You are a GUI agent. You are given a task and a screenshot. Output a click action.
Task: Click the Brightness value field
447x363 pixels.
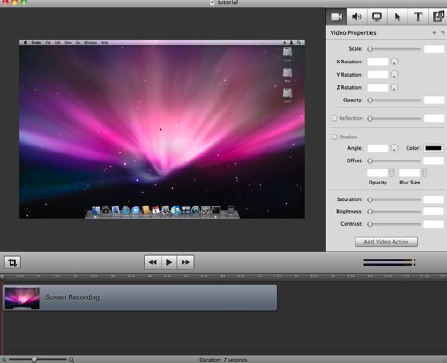click(433, 212)
